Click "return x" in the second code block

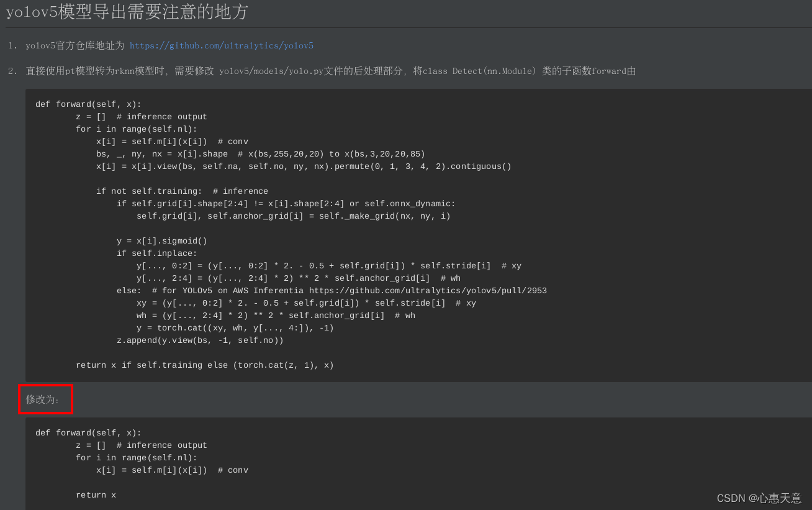(96, 495)
